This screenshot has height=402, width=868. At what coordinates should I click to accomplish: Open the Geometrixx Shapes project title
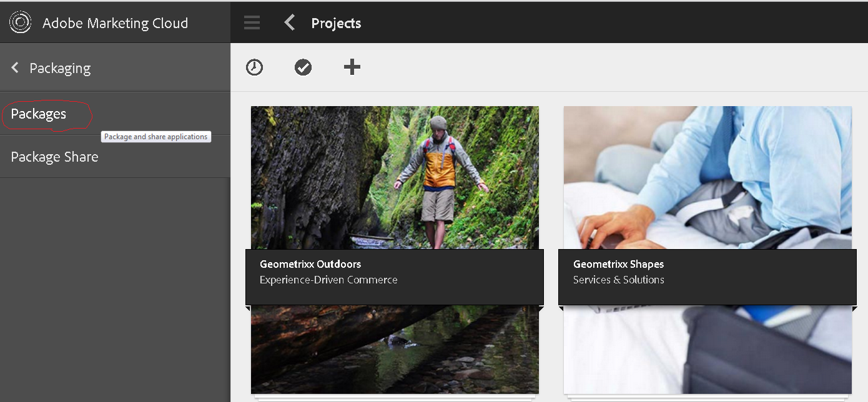coord(618,264)
